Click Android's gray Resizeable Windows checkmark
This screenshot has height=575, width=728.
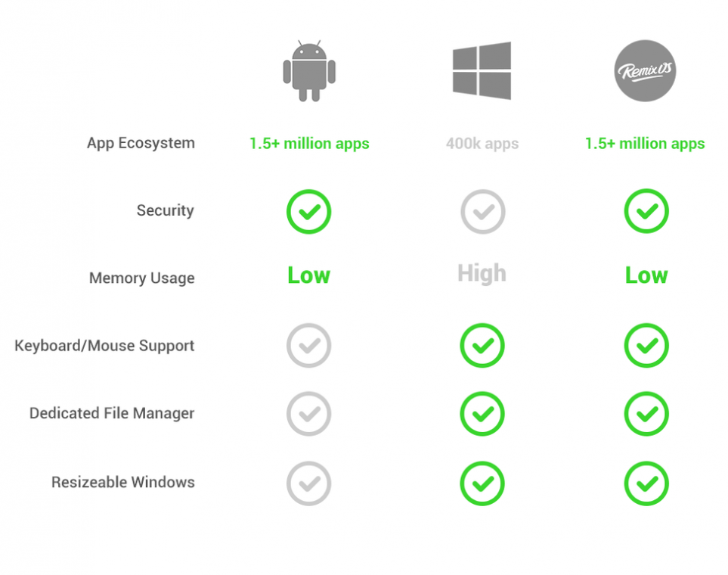point(308,483)
